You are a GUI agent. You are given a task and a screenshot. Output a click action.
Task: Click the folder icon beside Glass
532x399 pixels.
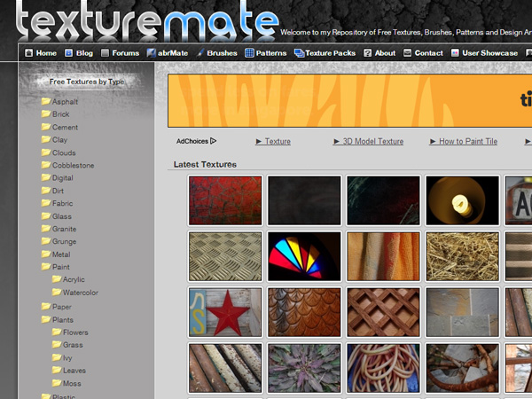click(x=46, y=215)
